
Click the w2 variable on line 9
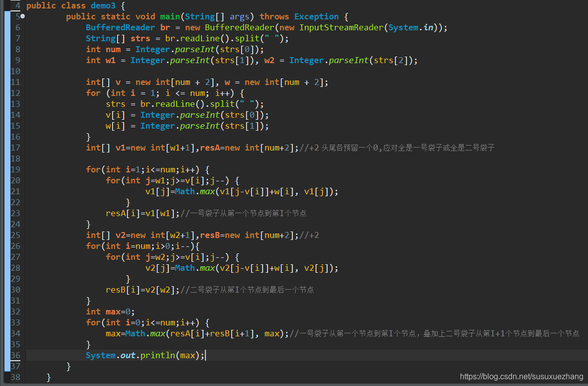click(269, 60)
